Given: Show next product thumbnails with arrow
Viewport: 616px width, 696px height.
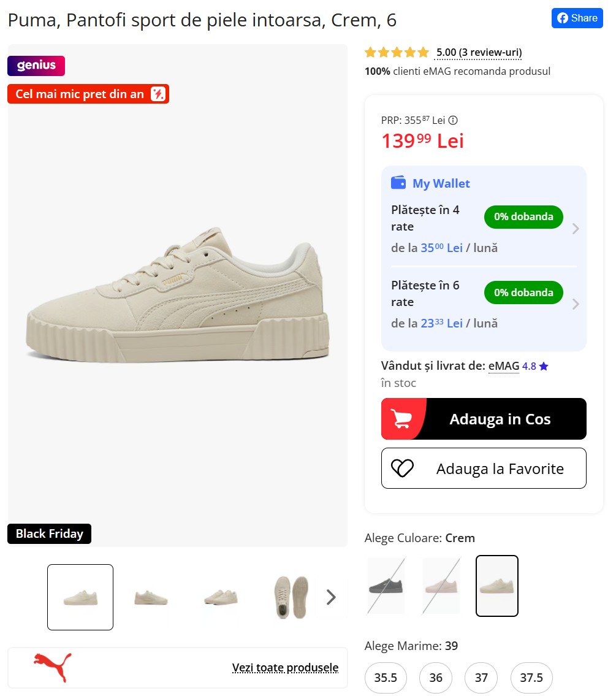Looking at the screenshot, I should tap(331, 597).
